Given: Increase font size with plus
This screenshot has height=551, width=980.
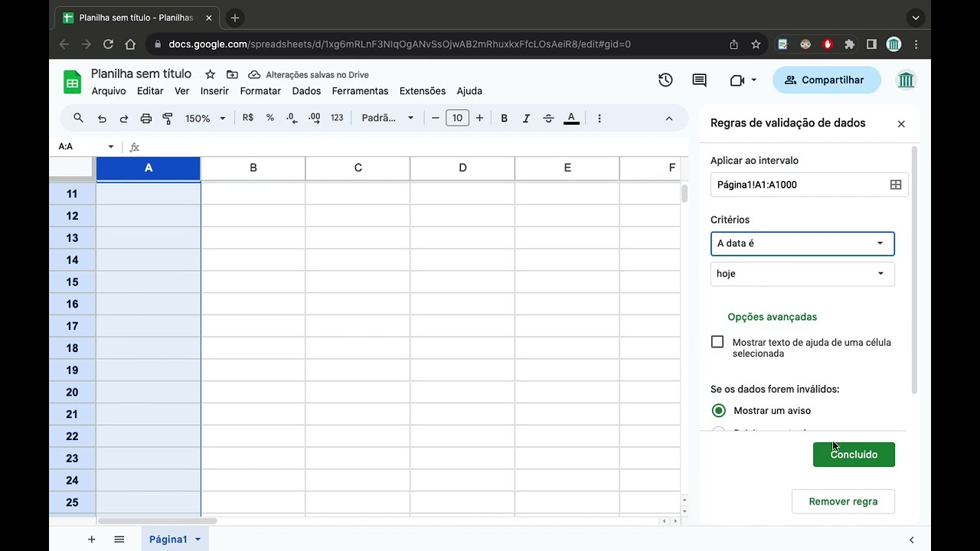Looking at the screenshot, I should (479, 118).
